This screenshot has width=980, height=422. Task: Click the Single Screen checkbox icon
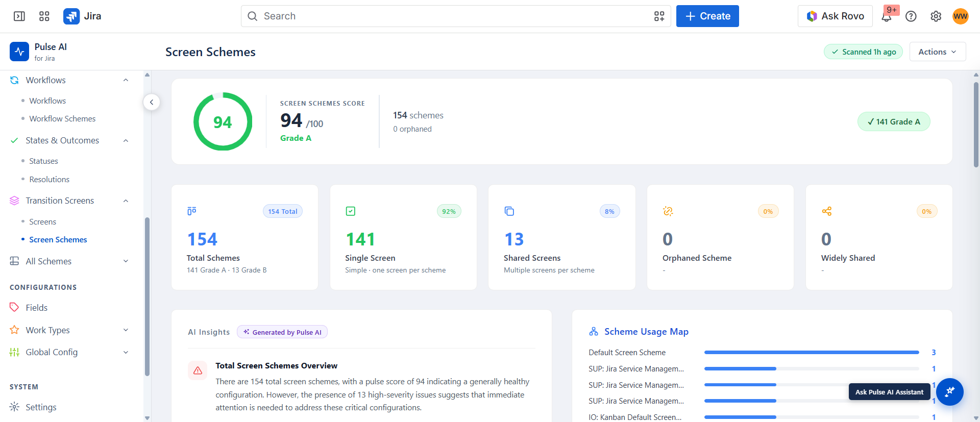pyautogui.click(x=350, y=211)
